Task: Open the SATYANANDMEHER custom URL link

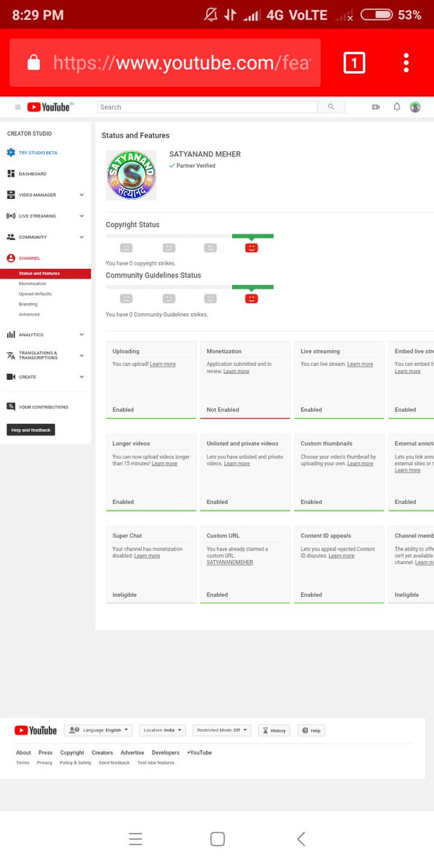Action: point(230,562)
